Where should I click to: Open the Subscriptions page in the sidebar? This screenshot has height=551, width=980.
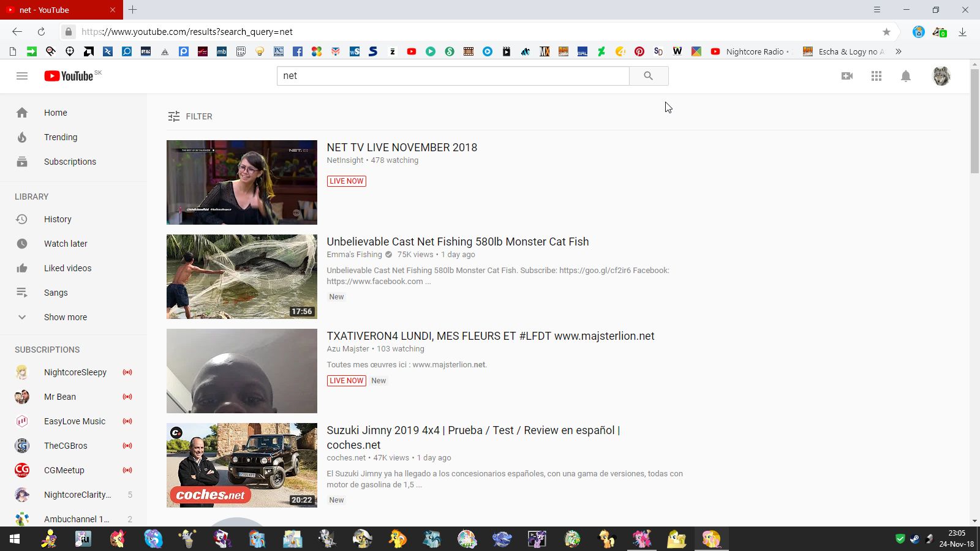(70, 162)
